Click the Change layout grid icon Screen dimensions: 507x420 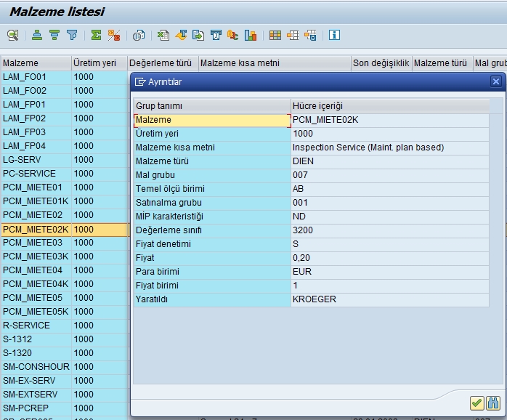(275, 35)
